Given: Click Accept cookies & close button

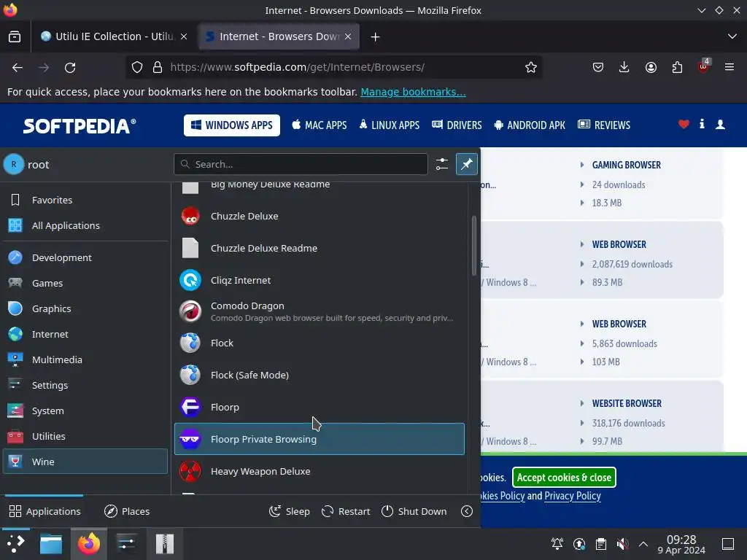Looking at the screenshot, I should point(564,478).
